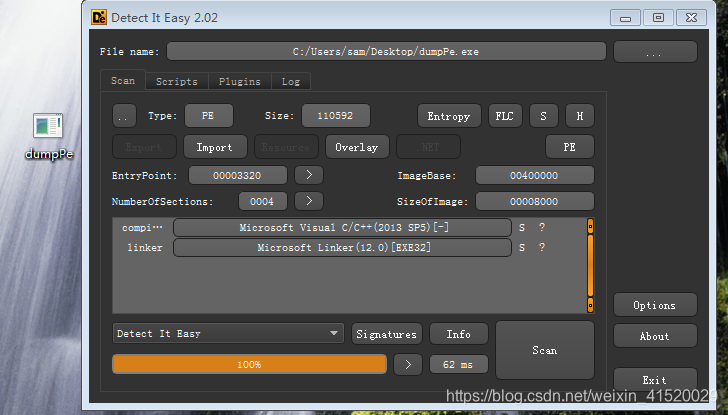Open the Import table

tap(215, 147)
